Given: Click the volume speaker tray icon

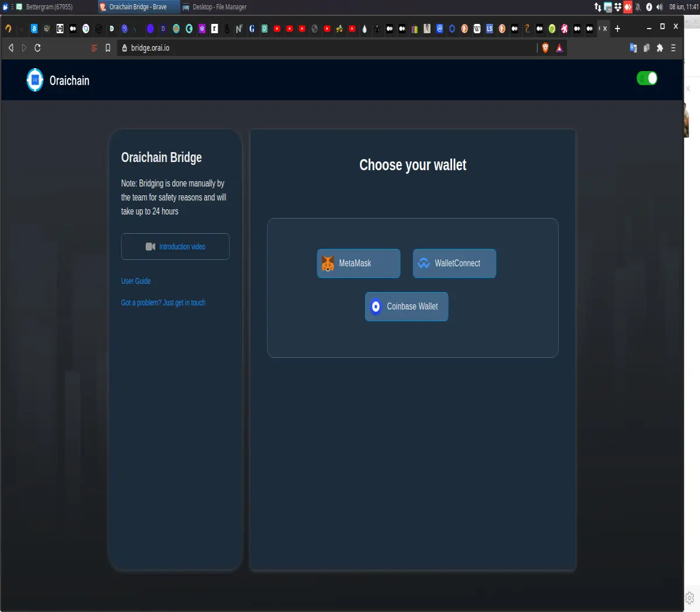Looking at the screenshot, I should [x=659, y=7].
